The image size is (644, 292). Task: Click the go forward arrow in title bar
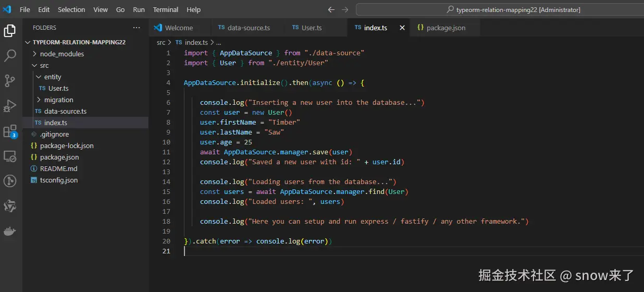tap(345, 10)
